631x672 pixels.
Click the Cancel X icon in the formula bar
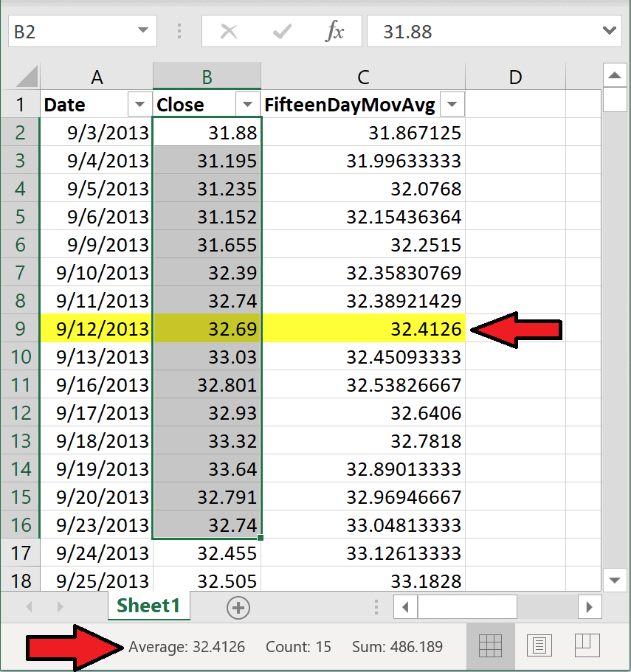229,31
